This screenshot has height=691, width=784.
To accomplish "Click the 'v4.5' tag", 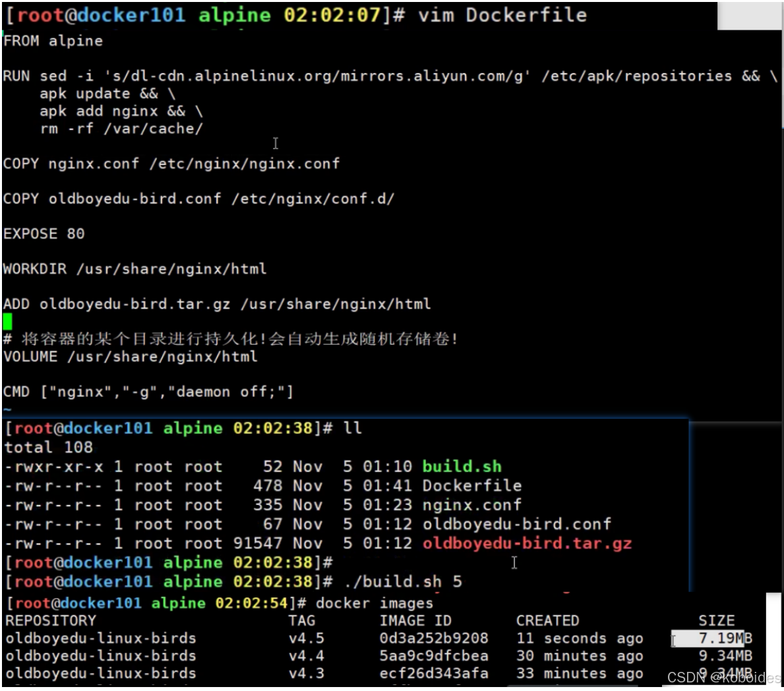I will 307,638.
